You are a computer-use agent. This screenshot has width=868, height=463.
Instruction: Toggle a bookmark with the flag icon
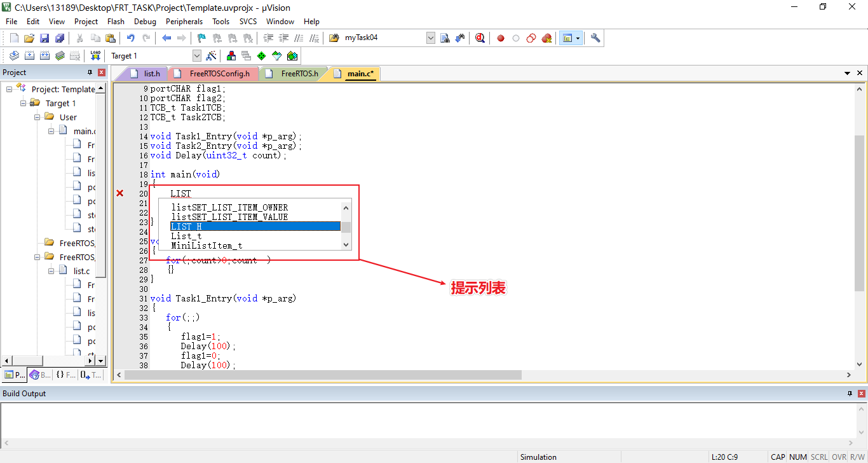coord(201,38)
